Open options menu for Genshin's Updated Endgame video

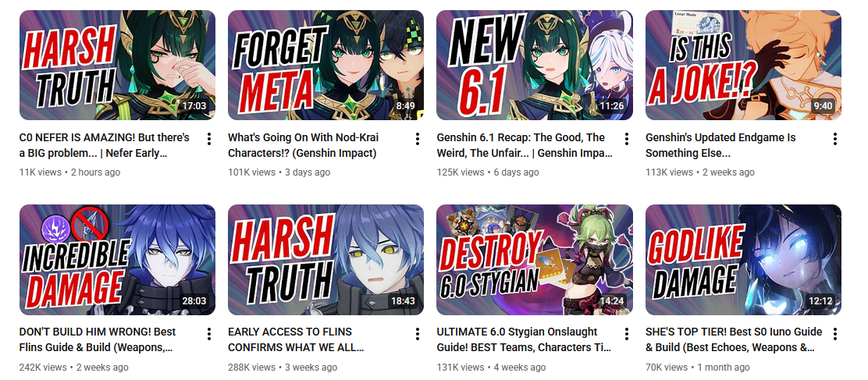tap(834, 139)
